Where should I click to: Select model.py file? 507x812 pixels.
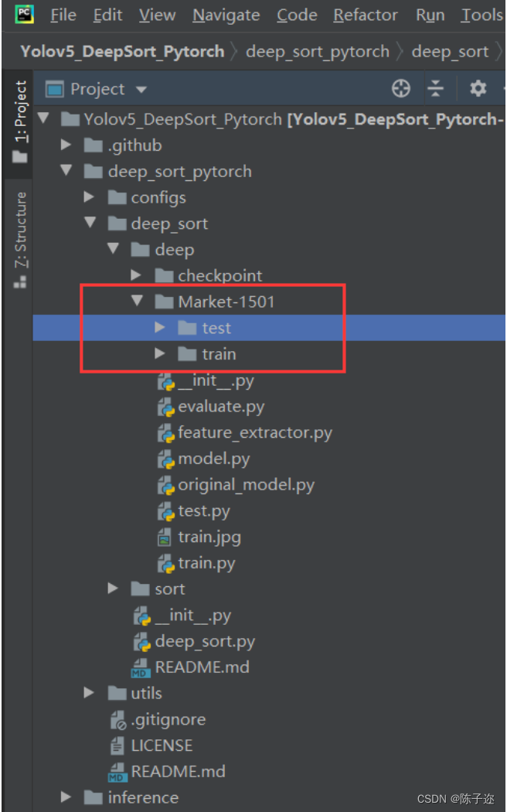204,459
